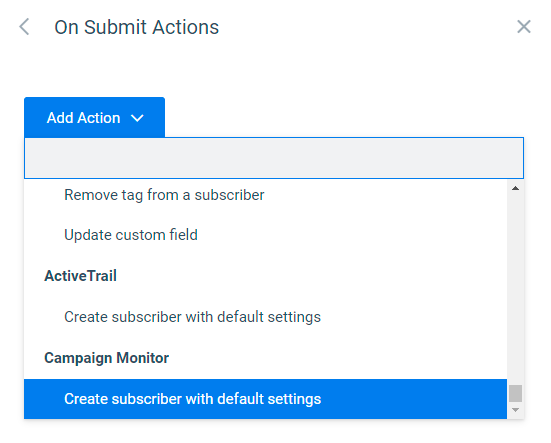Click the search field below Add Action
This screenshot has height=443, width=551.
[274, 158]
